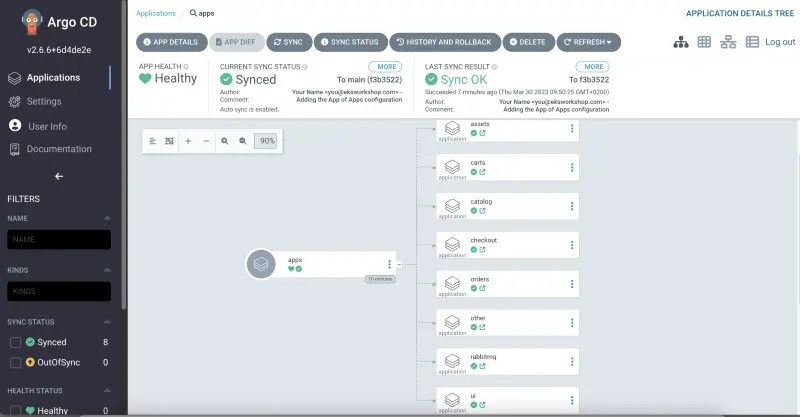Collapse the sidebar with the back arrow

pyautogui.click(x=58, y=176)
